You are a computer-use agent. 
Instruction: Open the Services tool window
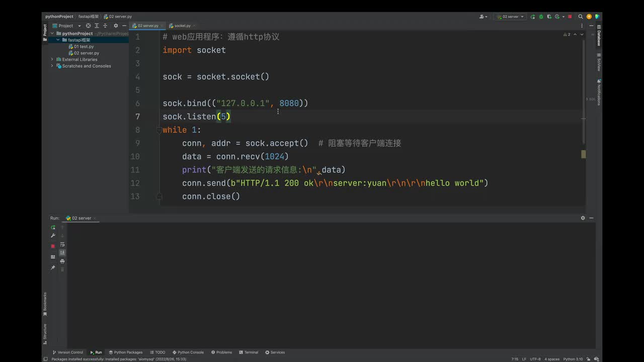pyautogui.click(x=275, y=352)
